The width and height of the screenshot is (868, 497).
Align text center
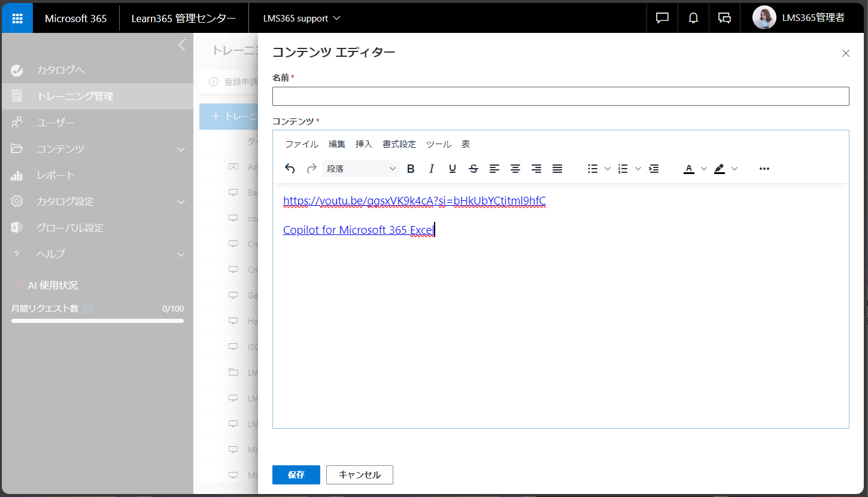[515, 169]
